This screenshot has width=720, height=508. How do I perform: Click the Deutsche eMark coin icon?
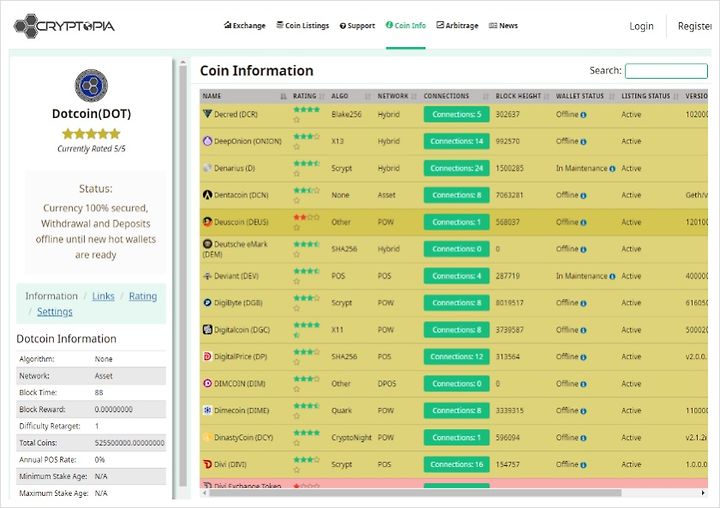click(x=208, y=244)
